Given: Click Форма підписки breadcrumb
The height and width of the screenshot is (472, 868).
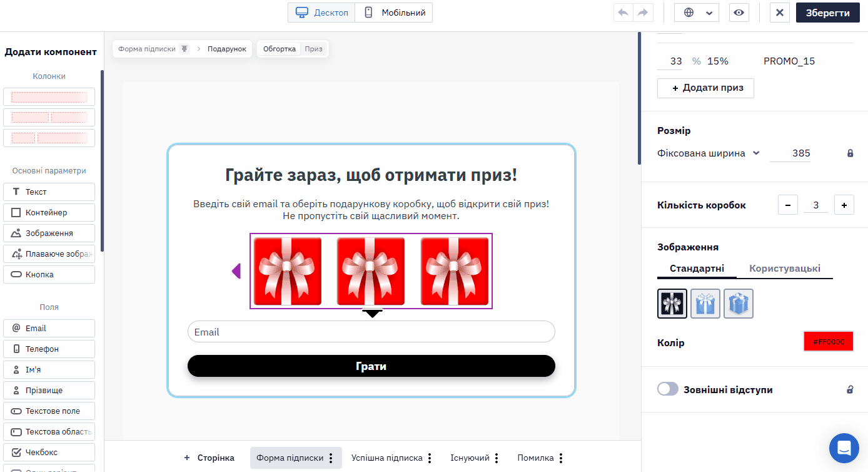Looking at the screenshot, I should coord(147,49).
